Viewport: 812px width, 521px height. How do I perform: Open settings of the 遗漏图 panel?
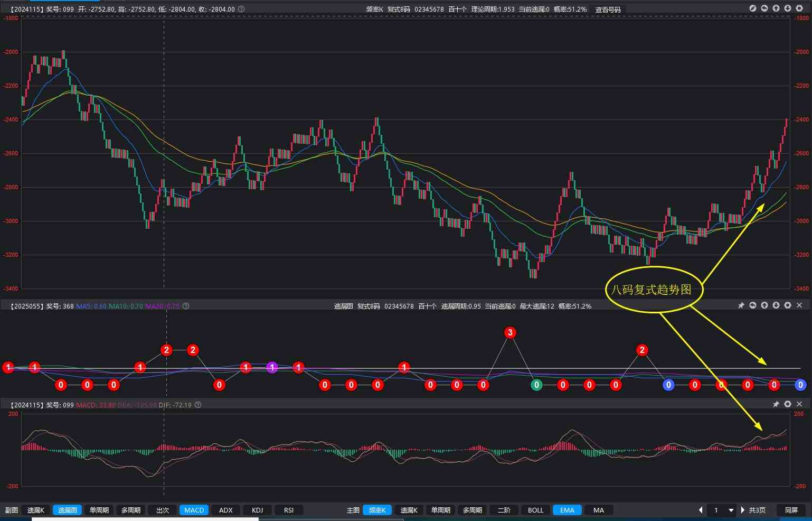[x=788, y=305]
